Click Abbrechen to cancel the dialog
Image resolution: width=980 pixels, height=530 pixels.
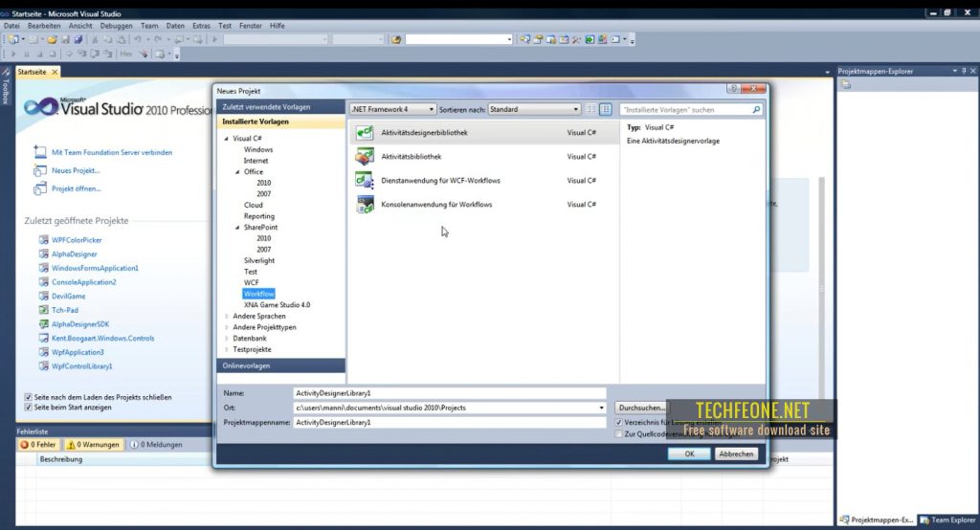tap(736, 453)
